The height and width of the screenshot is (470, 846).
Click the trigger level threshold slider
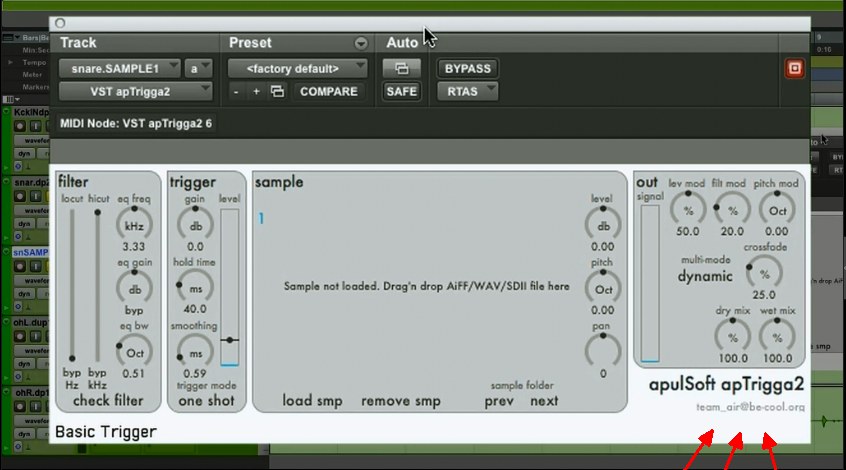pos(229,340)
